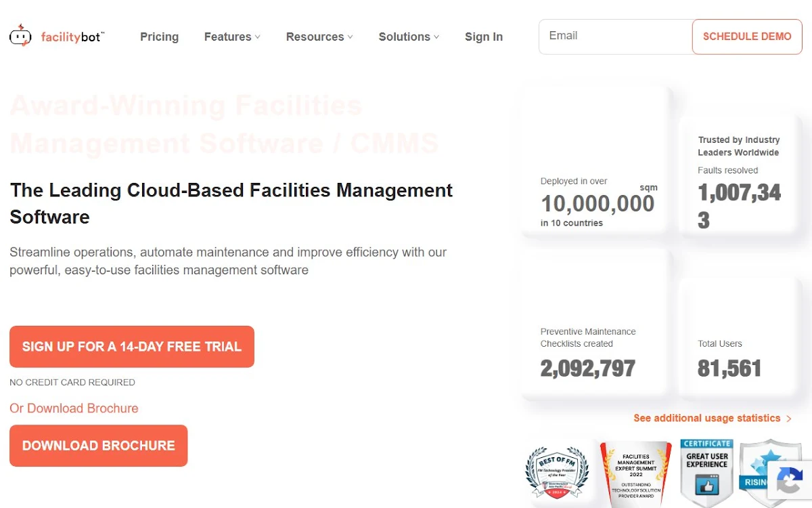Click The Leading Cloud-Based Facilities Management heading
Screen dimensions: 812x508
(231, 203)
